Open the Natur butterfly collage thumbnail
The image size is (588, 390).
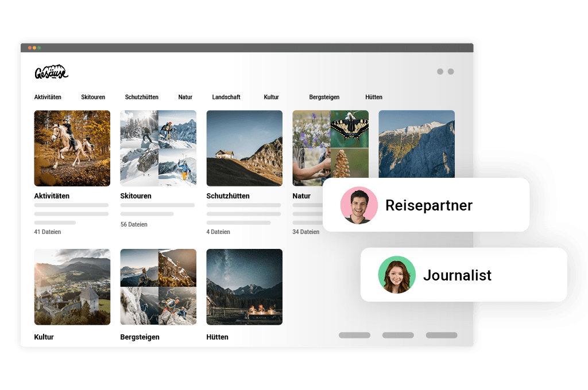point(330,143)
